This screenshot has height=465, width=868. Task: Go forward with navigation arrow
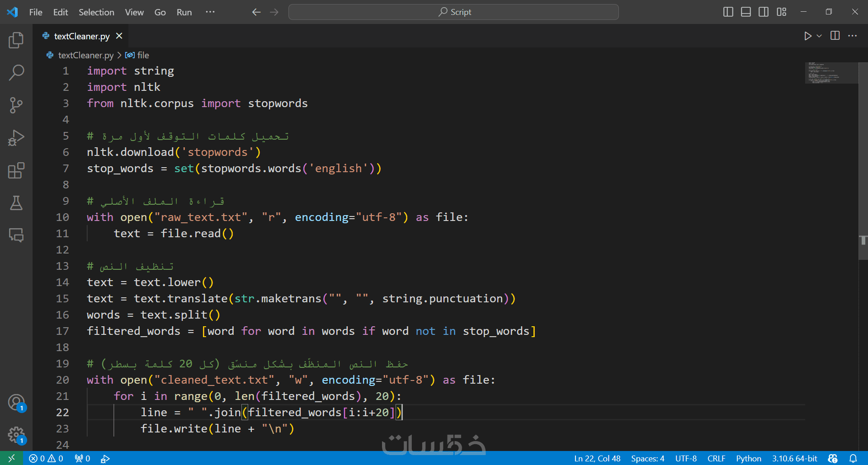[274, 12]
